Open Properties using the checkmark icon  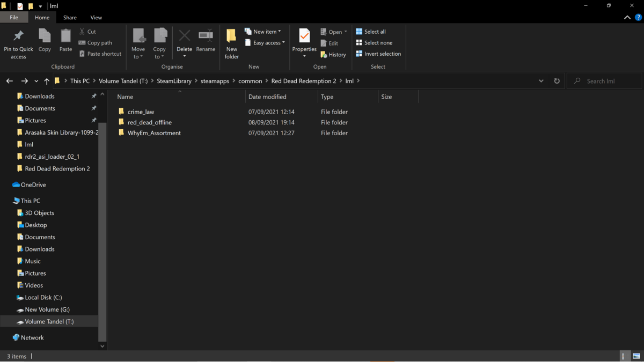coord(304,35)
